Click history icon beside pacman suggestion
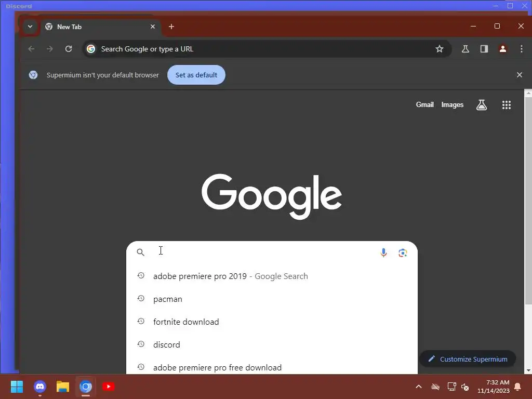532x399 pixels. click(x=141, y=298)
